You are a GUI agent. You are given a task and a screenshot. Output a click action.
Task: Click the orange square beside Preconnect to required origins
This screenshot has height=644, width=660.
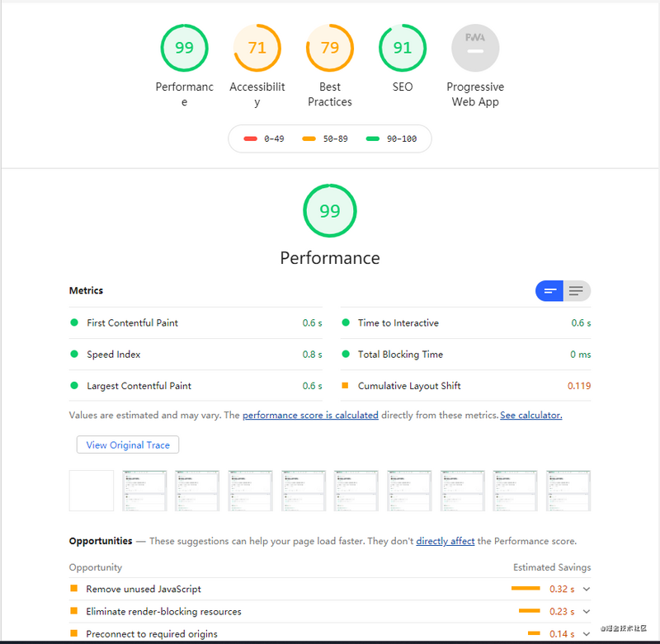pos(73,632)
